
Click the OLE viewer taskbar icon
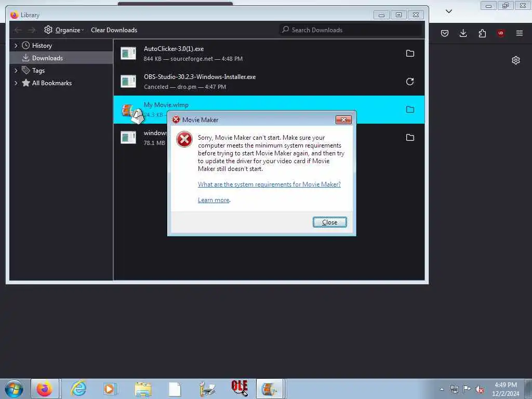click(x=239, y=389)
